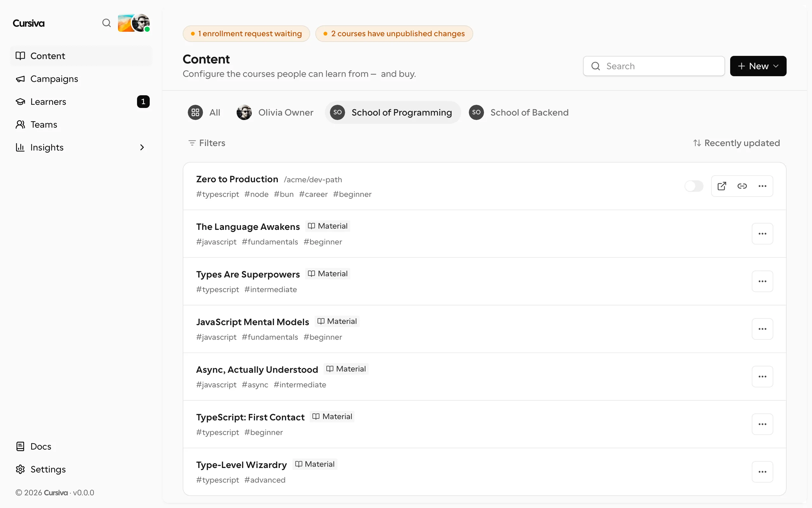Click Material badge on Async, Actually Understood

[x=346, y=369]
